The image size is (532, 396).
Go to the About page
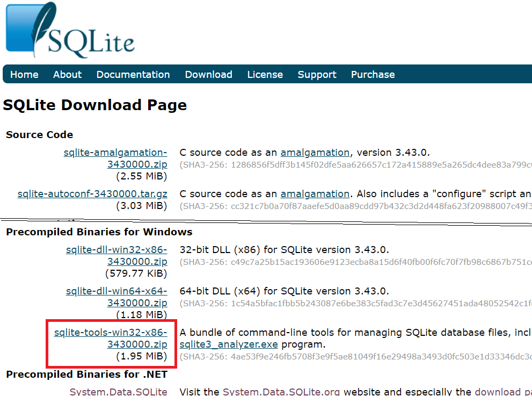(x=67, y=74)
